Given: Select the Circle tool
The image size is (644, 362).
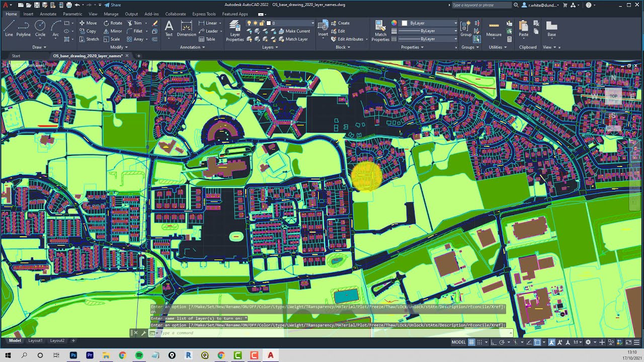Looking at the screenshot, I should coord(40,28).
